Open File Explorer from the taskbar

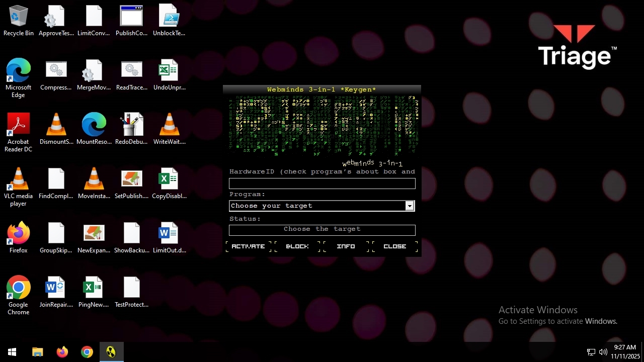pos(38,352)
